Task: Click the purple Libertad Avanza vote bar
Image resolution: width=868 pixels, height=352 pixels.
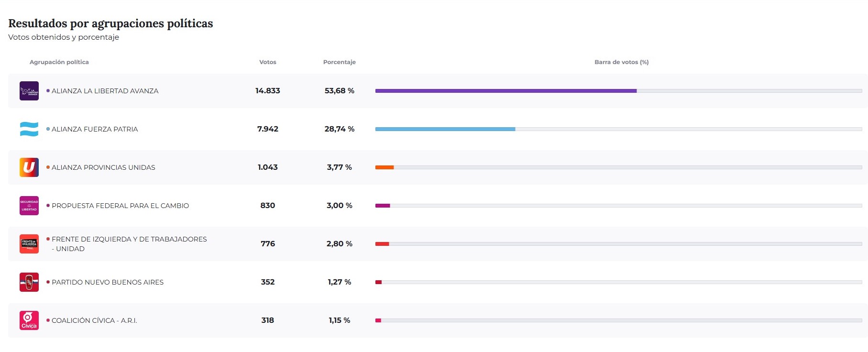Action: click(x=505, y=91)
